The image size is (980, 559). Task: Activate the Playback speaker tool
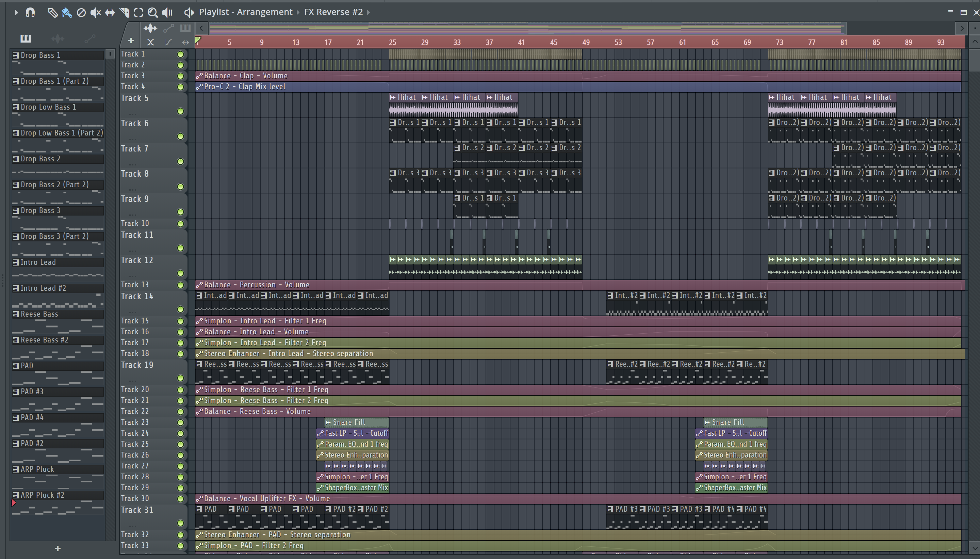(x=167, y=13)
